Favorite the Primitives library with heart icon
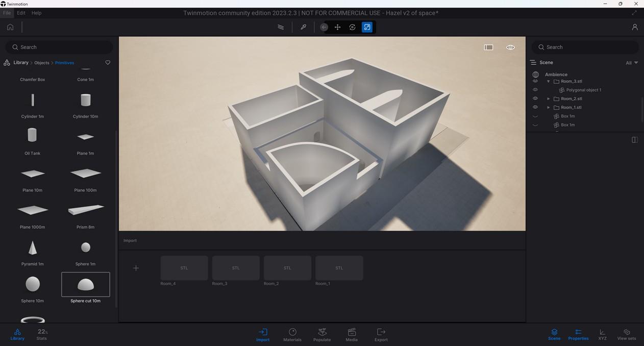The image size is (644, 346). pos(108,63)
